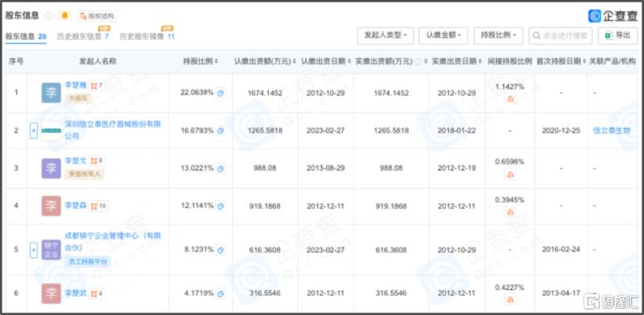Sort by 实缴出资日期 column header
The height and width of the screenshot is (315, 644).
click(456, 61)
